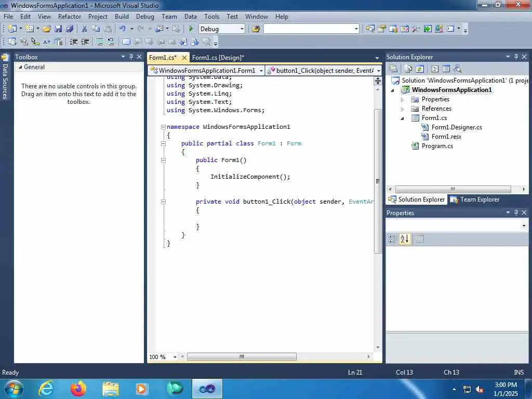Screen dimensions: 532x399
Task: Click the Increase Indent toolbar icon
Action: tap(85, 42)
